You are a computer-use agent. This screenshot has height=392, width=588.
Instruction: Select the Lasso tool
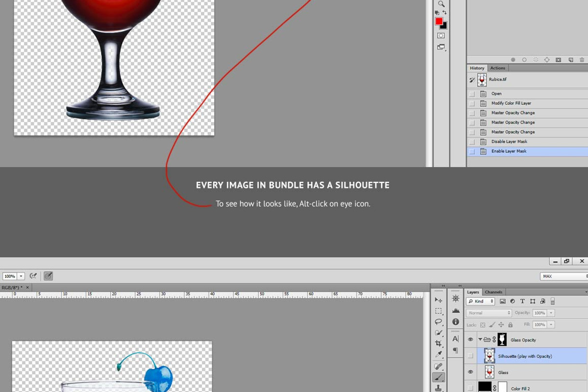[439, 322]
